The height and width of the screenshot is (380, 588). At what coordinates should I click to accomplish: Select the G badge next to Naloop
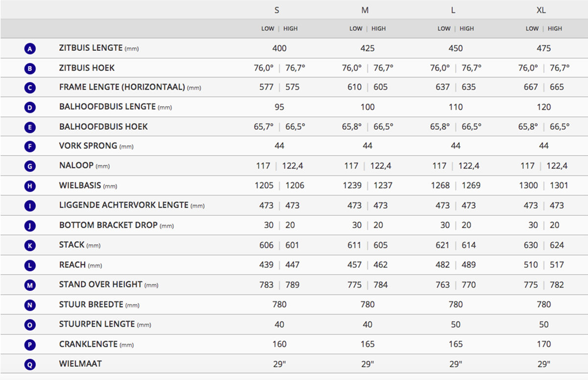tap(30, 166)
